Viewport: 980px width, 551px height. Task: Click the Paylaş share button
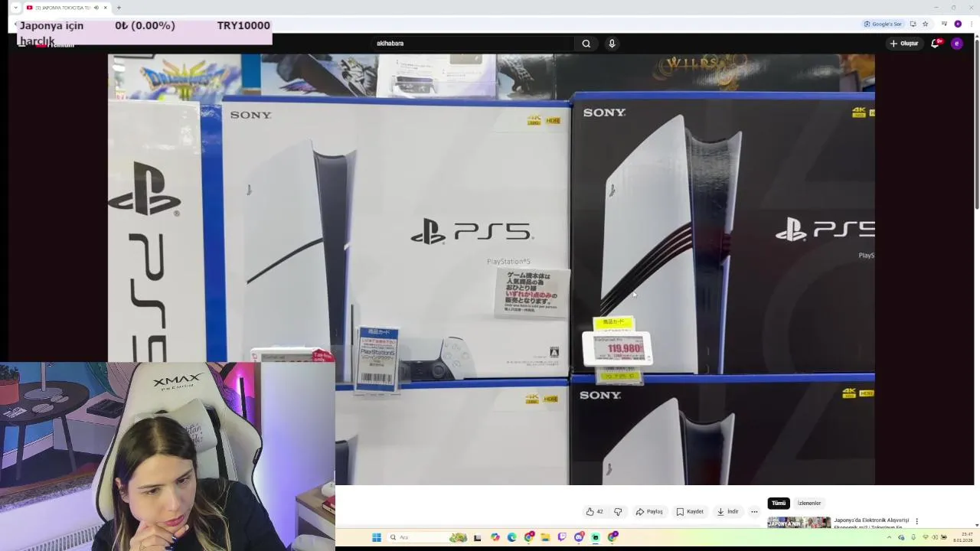click(x=649, y=511)
